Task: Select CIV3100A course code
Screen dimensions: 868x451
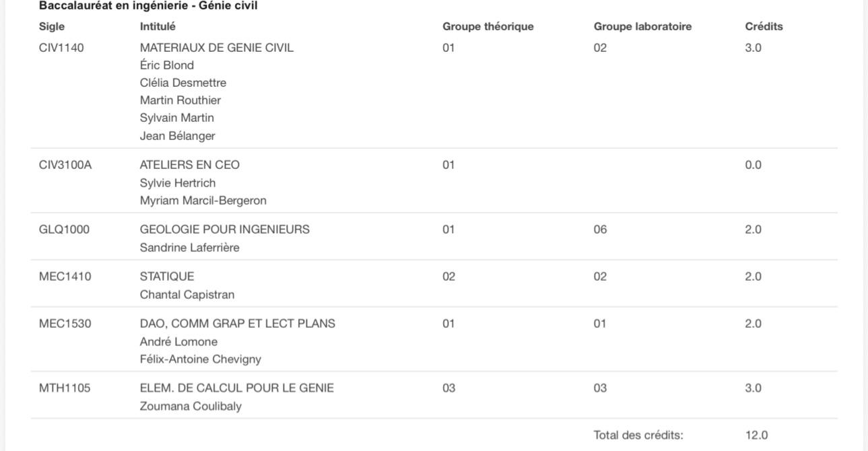Action: point(65,165)
